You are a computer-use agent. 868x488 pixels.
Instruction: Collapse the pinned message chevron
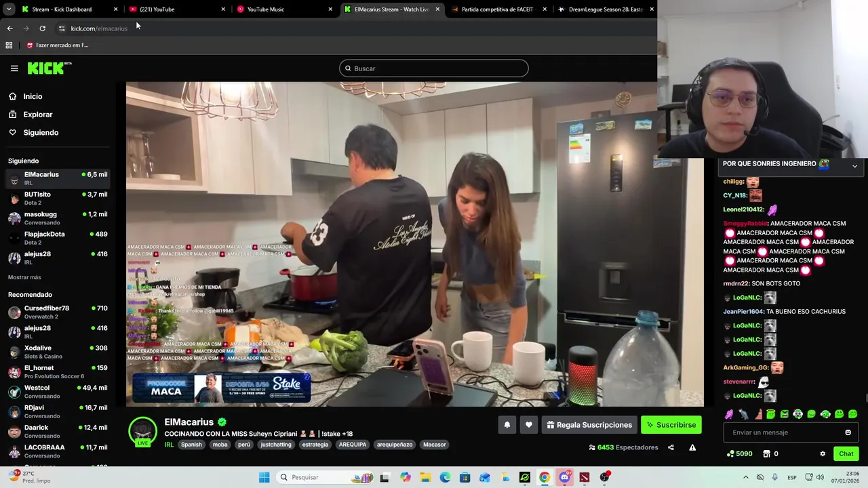tap(854, 165)
